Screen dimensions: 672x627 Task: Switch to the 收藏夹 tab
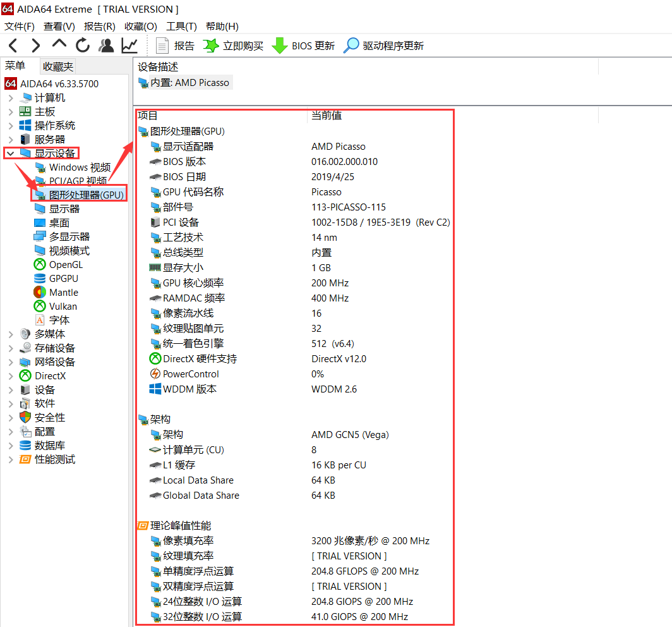57,66
